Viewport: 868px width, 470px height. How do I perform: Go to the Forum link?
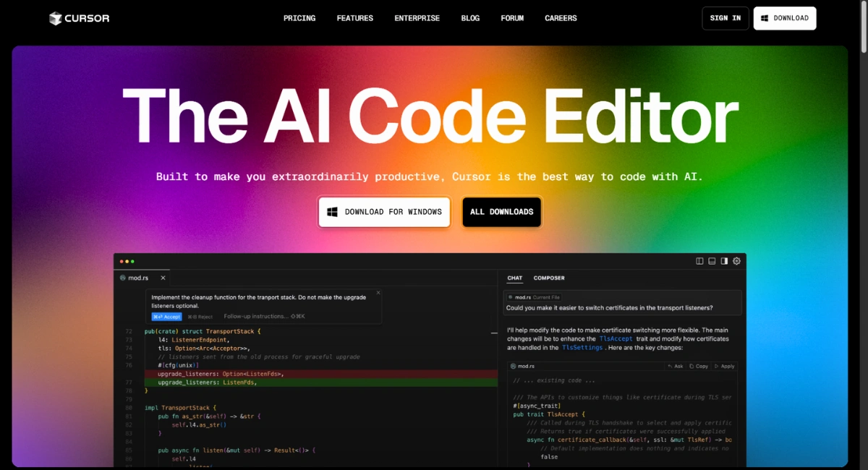pyautogui.click(x=512, y=18)
